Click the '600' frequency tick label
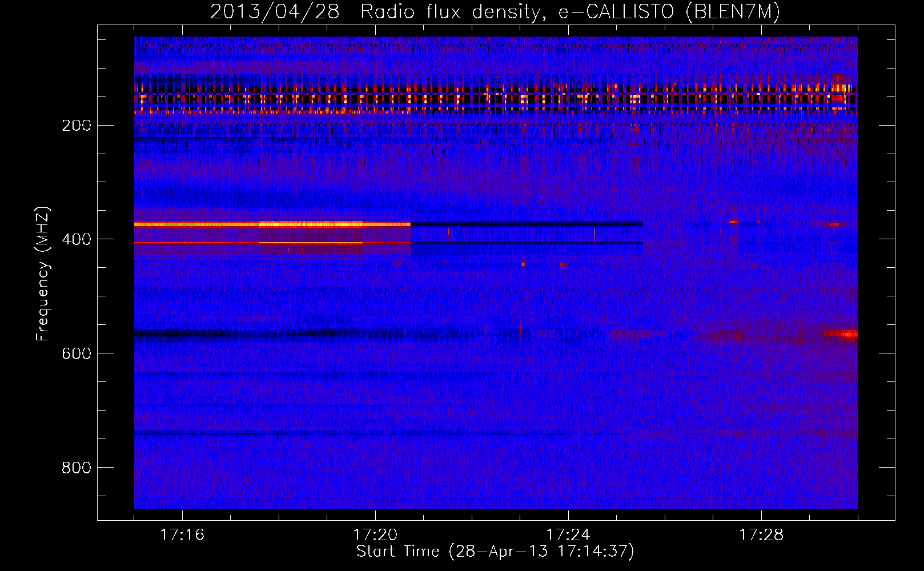The height and width of the screenshot is (571, 924). click(77, 354)
